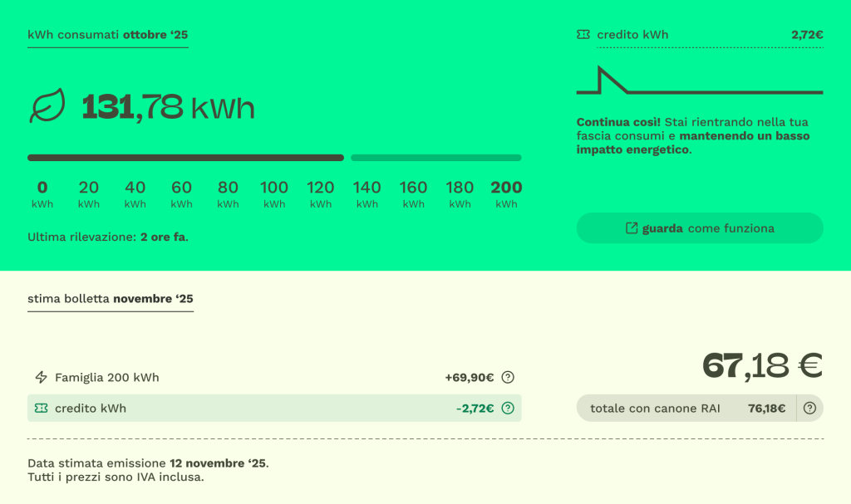Click the 20 kWh scale label
Screen dimensions: 851x504
point(88,194)
